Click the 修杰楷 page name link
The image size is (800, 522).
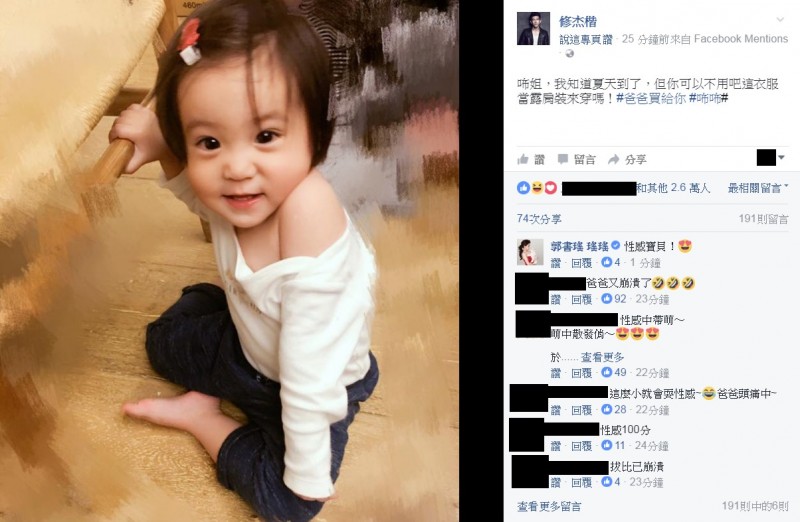[578, 21]
